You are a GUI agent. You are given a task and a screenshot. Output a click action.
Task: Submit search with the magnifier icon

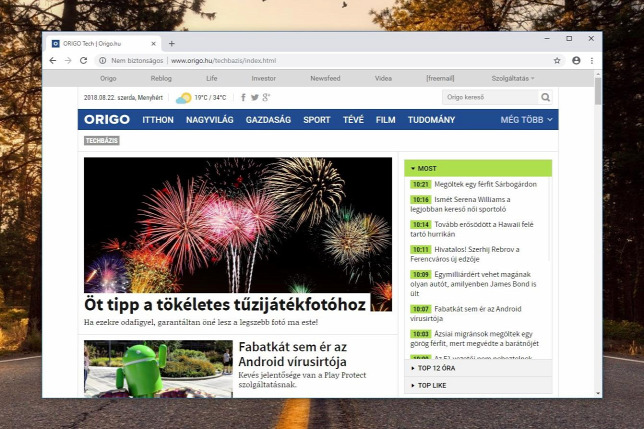click(x=545, y=97)
